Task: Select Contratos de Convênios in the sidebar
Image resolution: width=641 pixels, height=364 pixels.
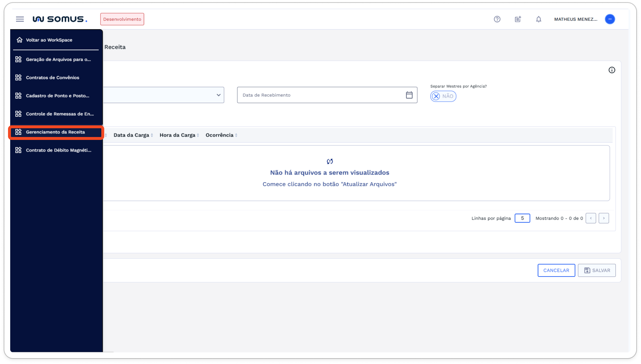Action: click(52, 77)
